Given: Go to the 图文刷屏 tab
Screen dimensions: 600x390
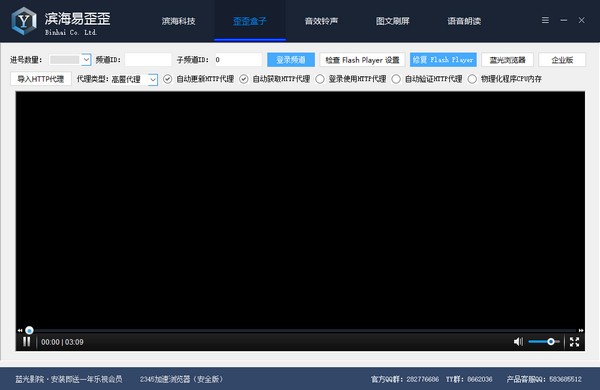Looking at the screenshot, I should pyautogui.click(x=393, y=21).
